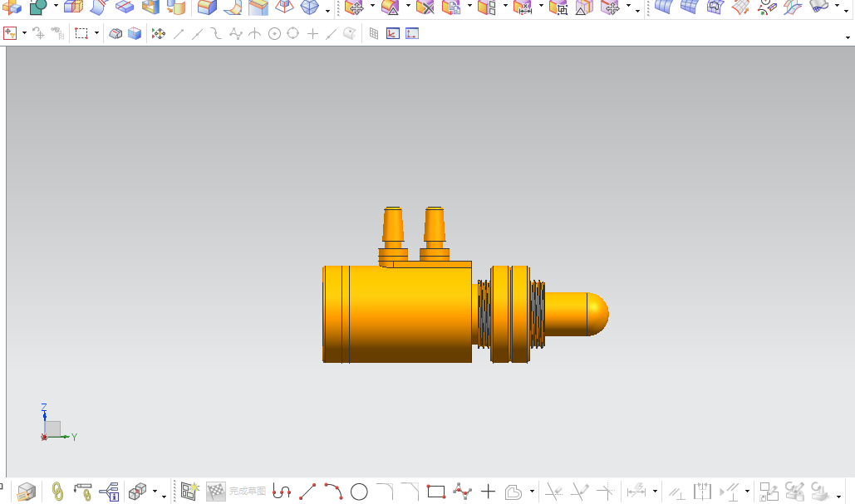This screenshot has height=504, width=855.
Task: Click the Move Face tool icon
Action: tap(355, 7)
